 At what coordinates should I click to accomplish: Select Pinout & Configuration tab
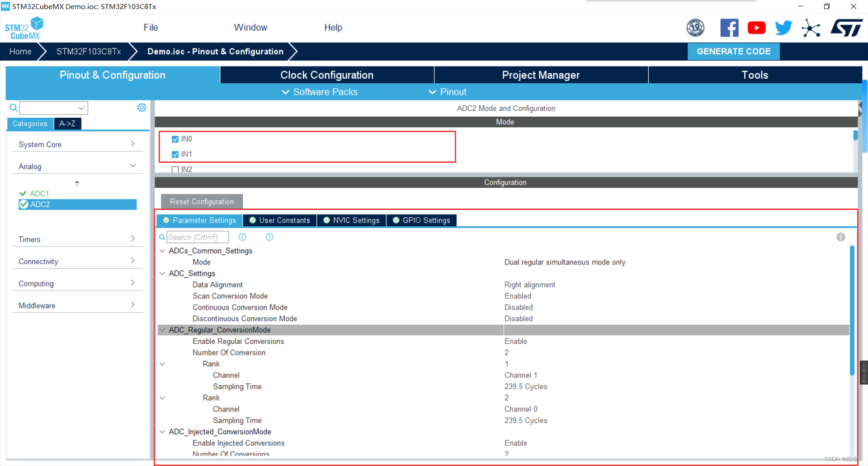[x=113, y=75]
